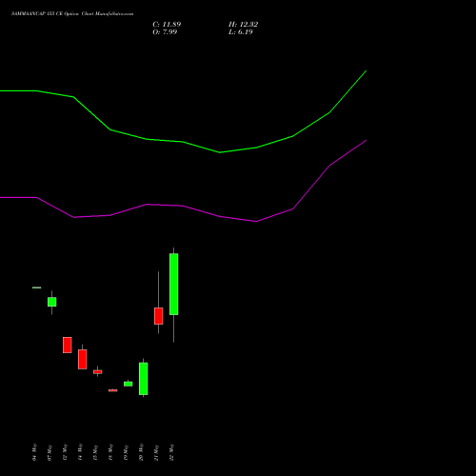Select the high price value H: 12.32
The image size is (476, 476).
(x=243, y=25)
